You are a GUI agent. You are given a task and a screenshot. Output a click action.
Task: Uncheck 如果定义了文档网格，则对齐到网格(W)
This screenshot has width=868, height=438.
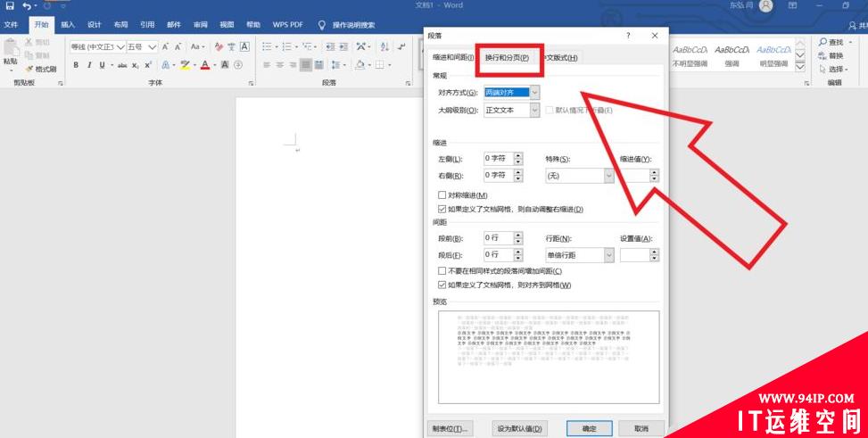(442, 285)
